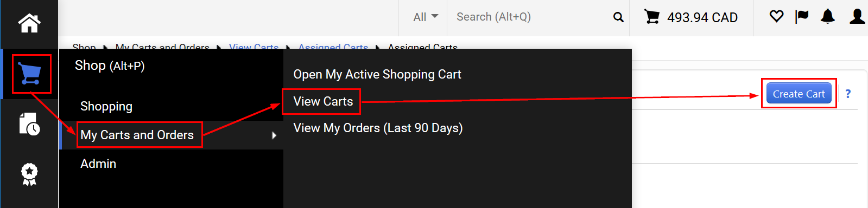The width and height of the screenshot is (868, 208).
Task: Expand the All search filter dropdown
Action: click(x=426, y=17)
